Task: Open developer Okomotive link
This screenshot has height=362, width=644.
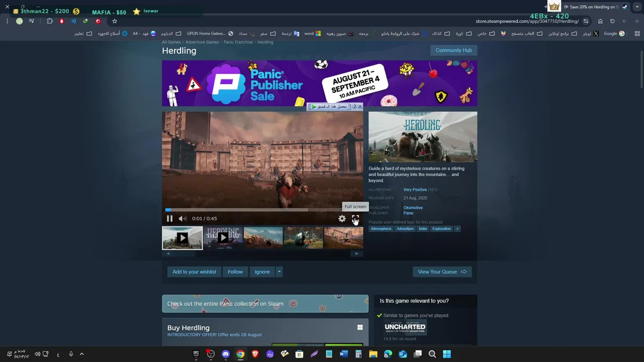Action: 413,208
